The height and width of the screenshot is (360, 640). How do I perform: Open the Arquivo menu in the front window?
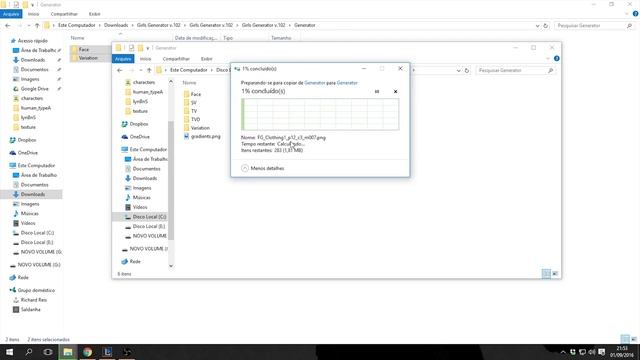click(123, 59)
